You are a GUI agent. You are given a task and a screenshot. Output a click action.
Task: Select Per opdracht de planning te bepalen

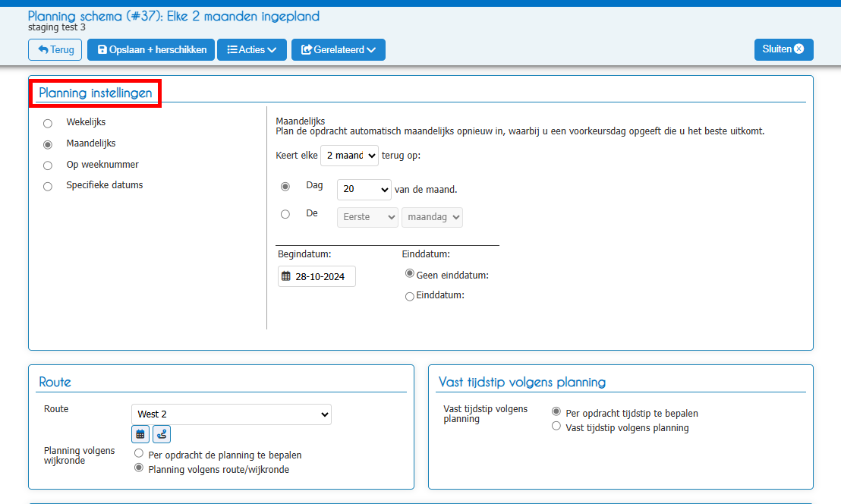pyautogui.click(x=139, y=453)
